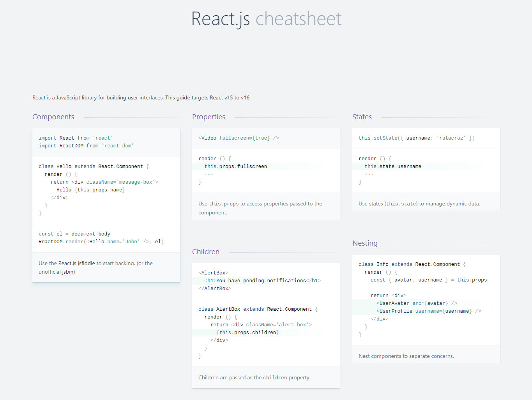
Task: Click the Nesting section heading
Action: pos(365,243)
